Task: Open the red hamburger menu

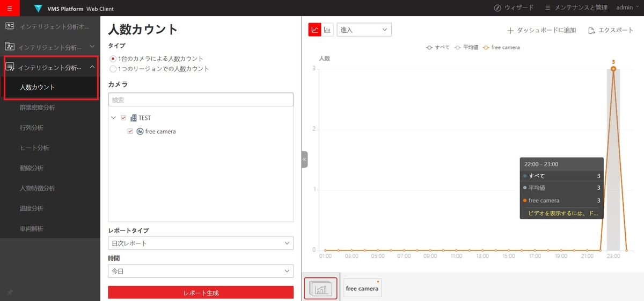Action: tap(10, 8)
